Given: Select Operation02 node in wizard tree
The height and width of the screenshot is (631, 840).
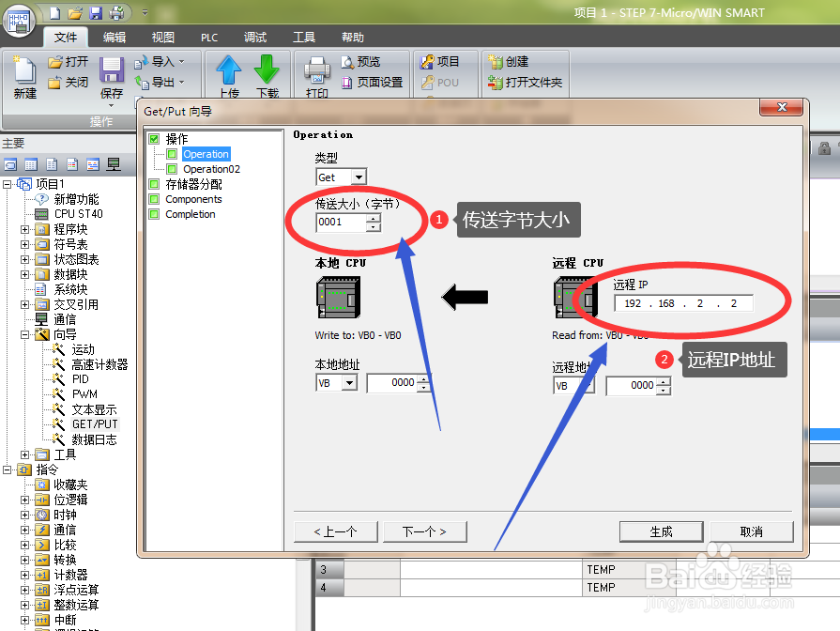Looking at the screenshot, I should [x=211, y=169].
